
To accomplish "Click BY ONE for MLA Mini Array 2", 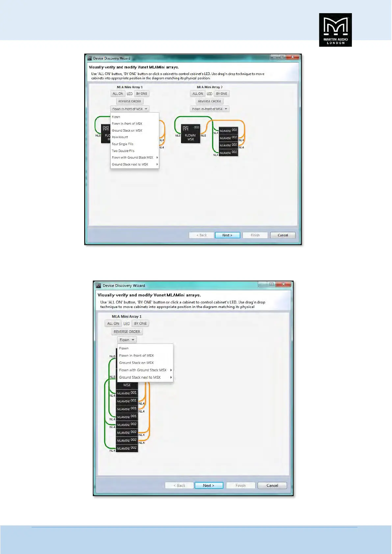I will (222, 94).
